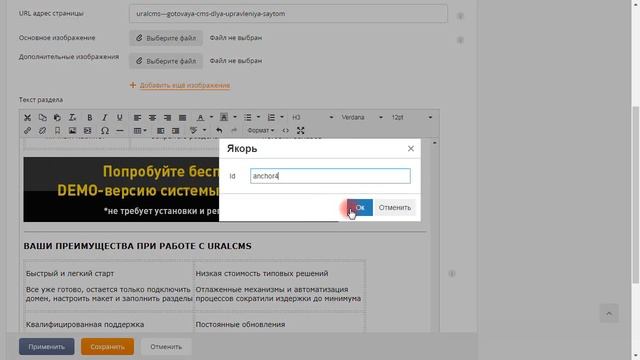Screen dimensions: 640x360
Task: Click the editor scrollbar up arrow
Action: [434, 143]
